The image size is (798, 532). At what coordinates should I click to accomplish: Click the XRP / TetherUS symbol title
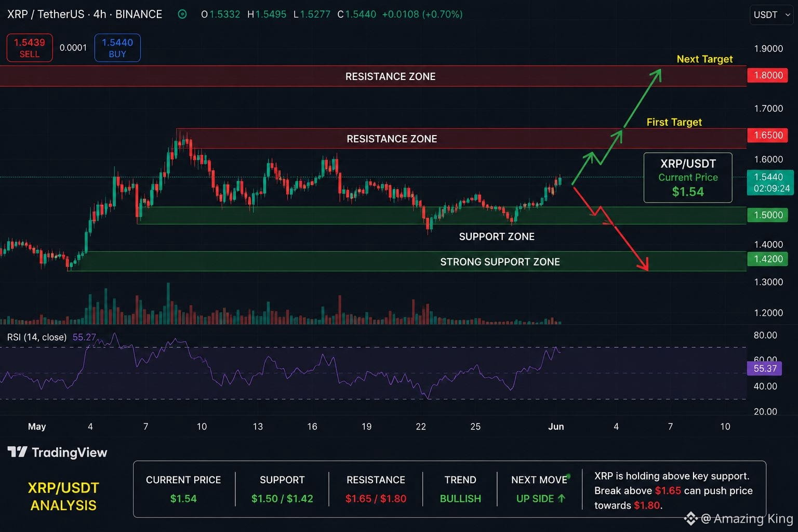click(85, 15)
